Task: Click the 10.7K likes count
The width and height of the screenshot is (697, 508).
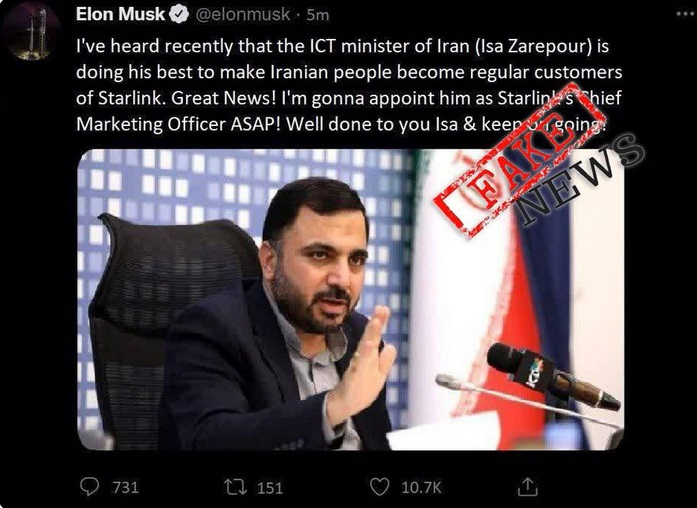Action: tap(421, 488)
